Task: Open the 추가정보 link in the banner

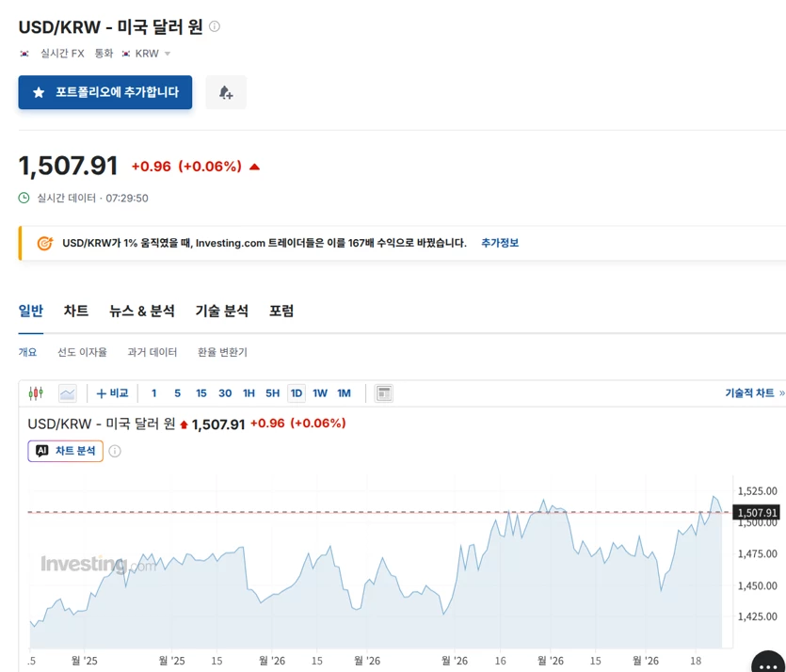Action: point(500,243)
